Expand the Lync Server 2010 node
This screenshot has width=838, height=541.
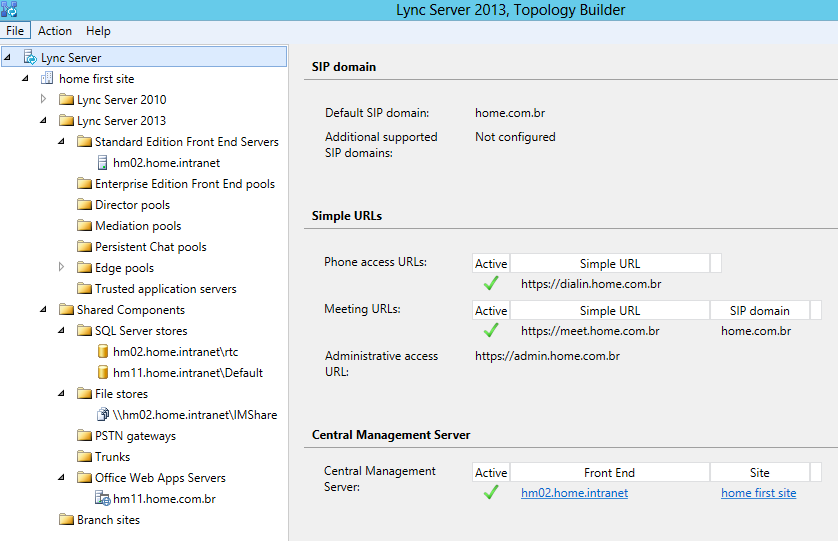click(43, 99)
